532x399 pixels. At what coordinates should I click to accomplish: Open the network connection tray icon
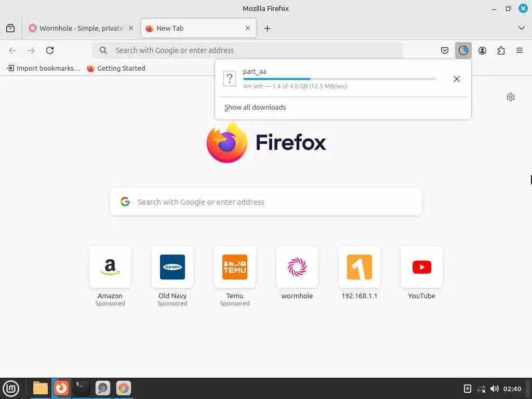pyautogui.click(x=481, y=389)
